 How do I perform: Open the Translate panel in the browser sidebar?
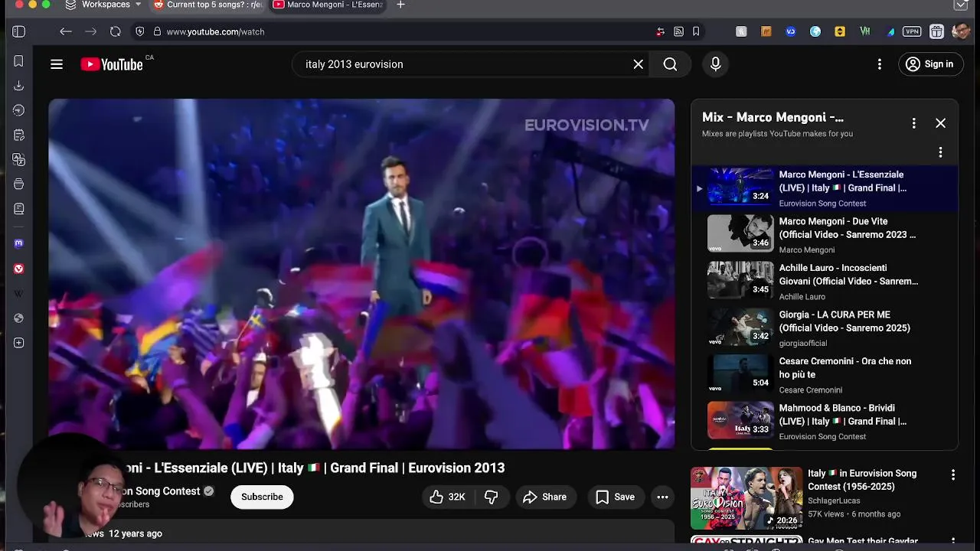(18, 159)
